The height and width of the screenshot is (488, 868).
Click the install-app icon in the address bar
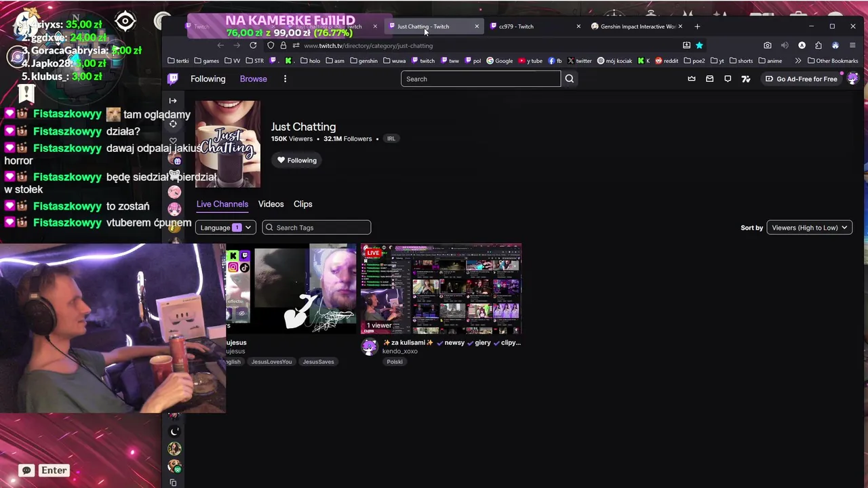tap(686, 45)
